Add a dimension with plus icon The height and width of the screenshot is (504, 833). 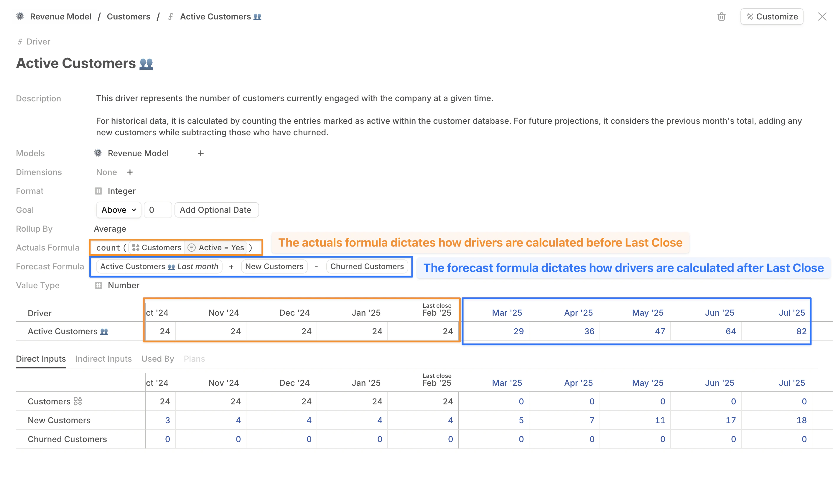point(130,172)
